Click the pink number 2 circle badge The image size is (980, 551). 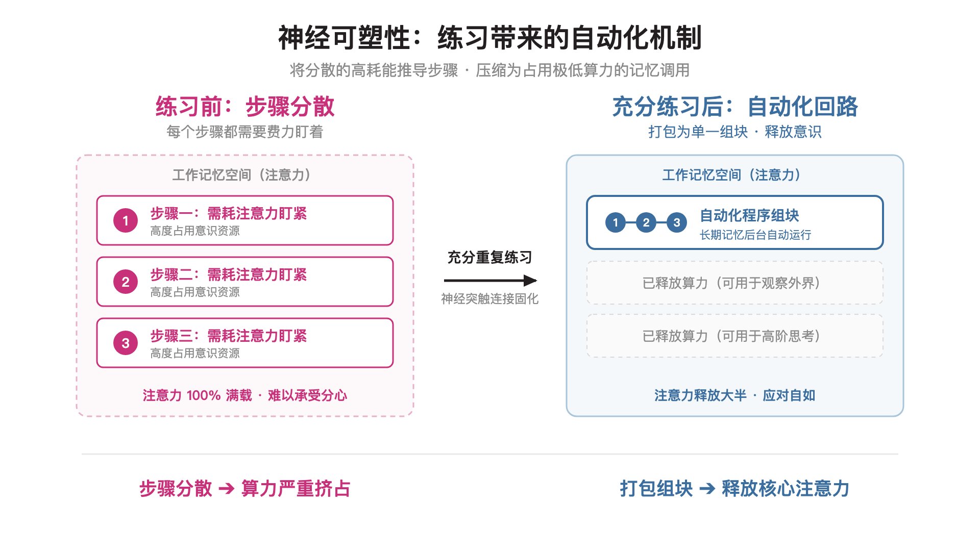(x=126, y=282)
